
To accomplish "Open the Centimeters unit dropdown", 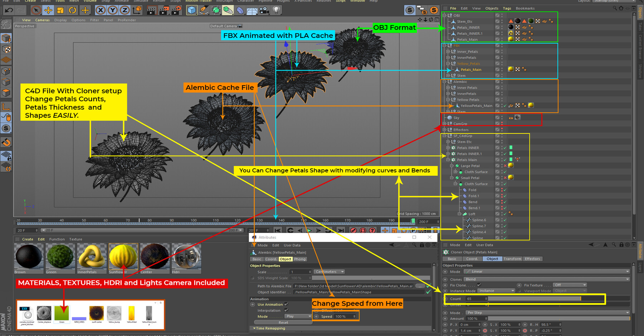I will [330, 272].
